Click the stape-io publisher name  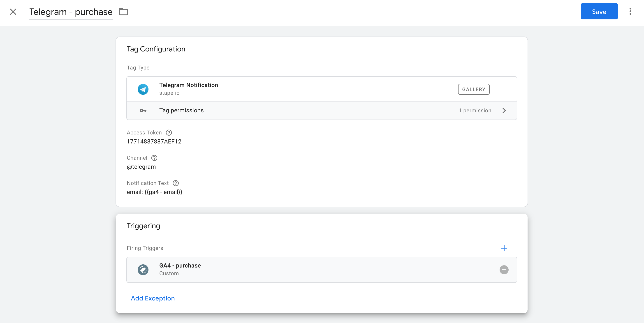(x=169, y=93)
